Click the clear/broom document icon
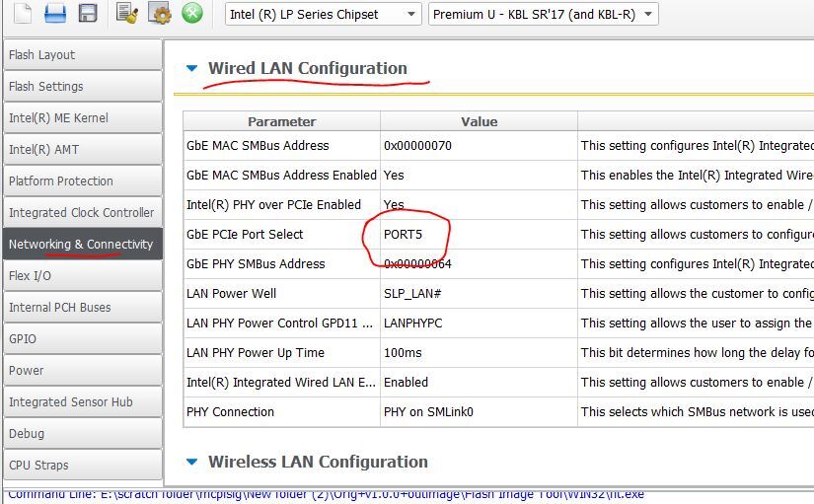The height and width of the screenshot is (504, 814). pyautogui.click(x=127, y=13)
